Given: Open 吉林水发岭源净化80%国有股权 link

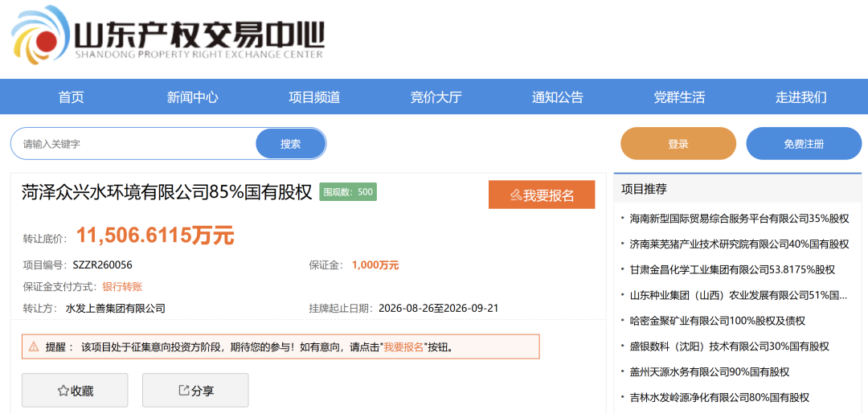Looking at the screenshot, I should [719, 397].
